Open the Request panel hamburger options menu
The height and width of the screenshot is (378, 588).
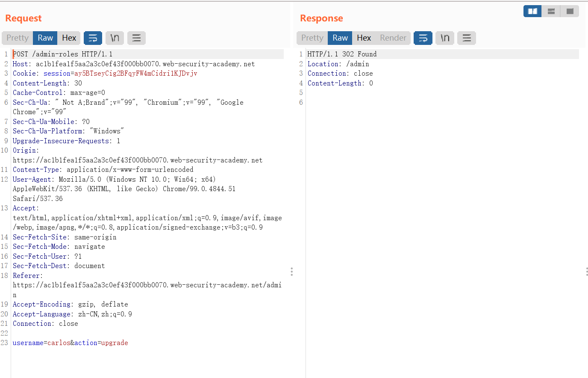pos(137,38)
